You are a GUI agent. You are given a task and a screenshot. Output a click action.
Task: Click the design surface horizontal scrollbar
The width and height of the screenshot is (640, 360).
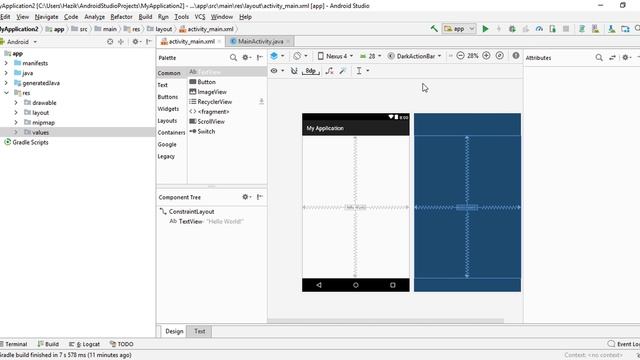point(386,321)
